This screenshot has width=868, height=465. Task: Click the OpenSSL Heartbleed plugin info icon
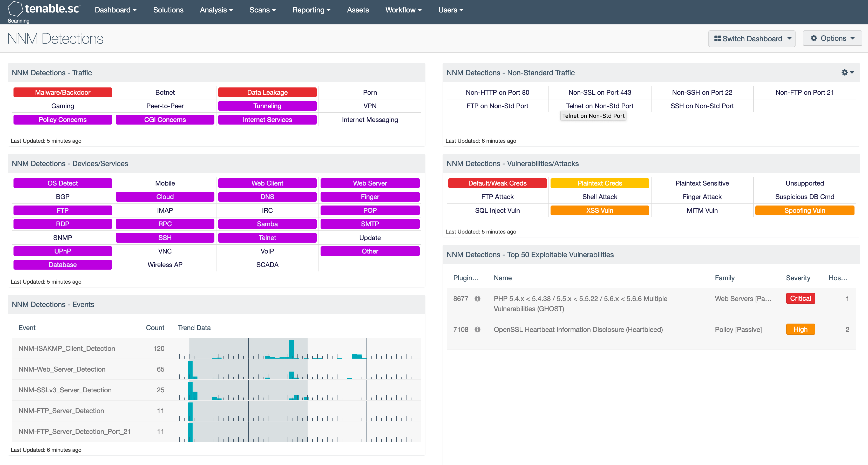click(x=478, y=330)
